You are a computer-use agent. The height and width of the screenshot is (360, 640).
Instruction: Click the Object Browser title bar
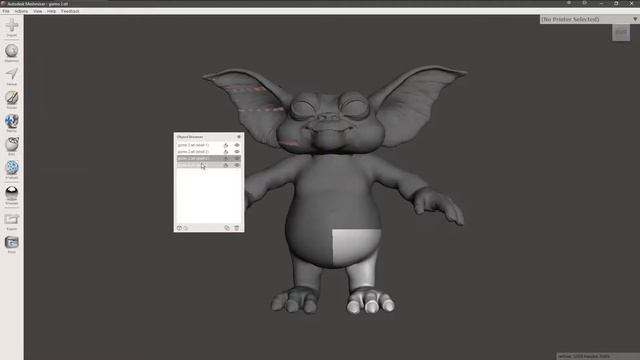(209, 137)
